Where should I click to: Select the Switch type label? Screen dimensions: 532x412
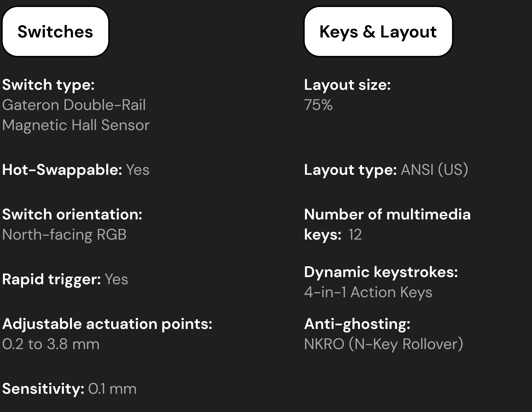[x=48, y=85]
